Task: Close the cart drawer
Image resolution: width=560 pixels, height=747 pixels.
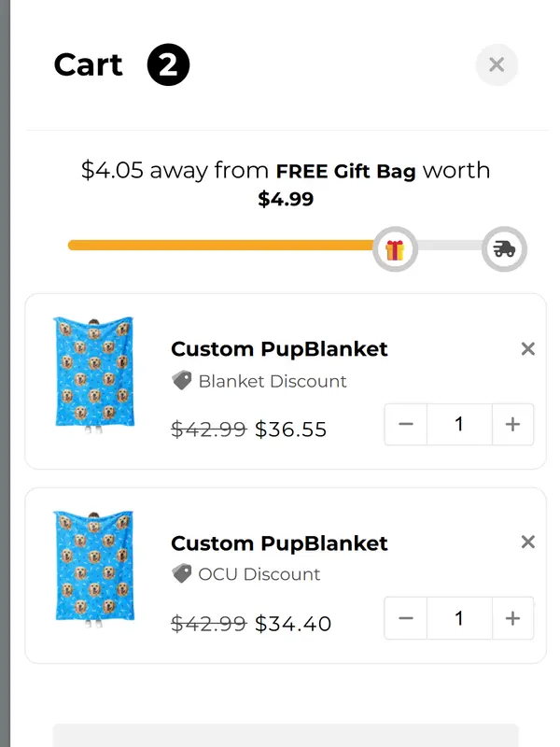Action: [497, 64]
